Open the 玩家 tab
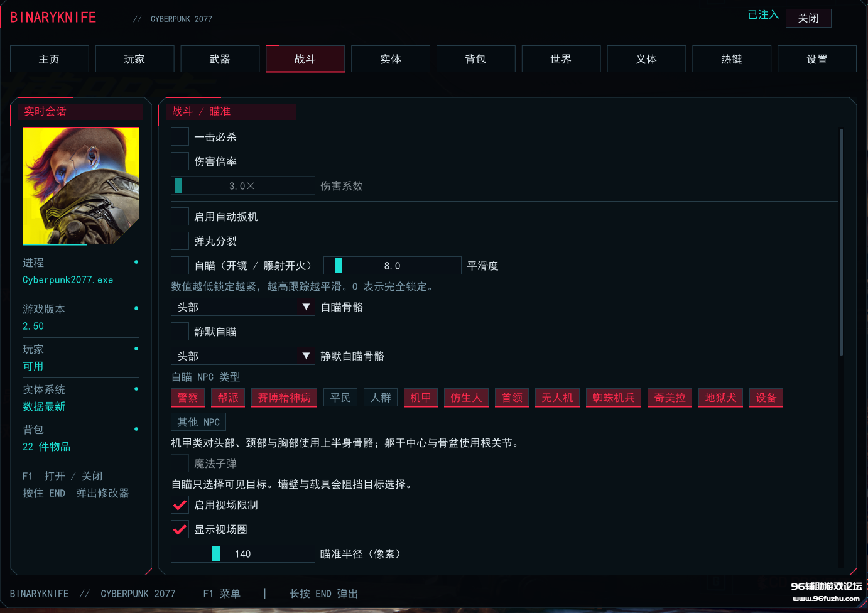The width and height of the screenshot is (868, 613). [134, 59]
